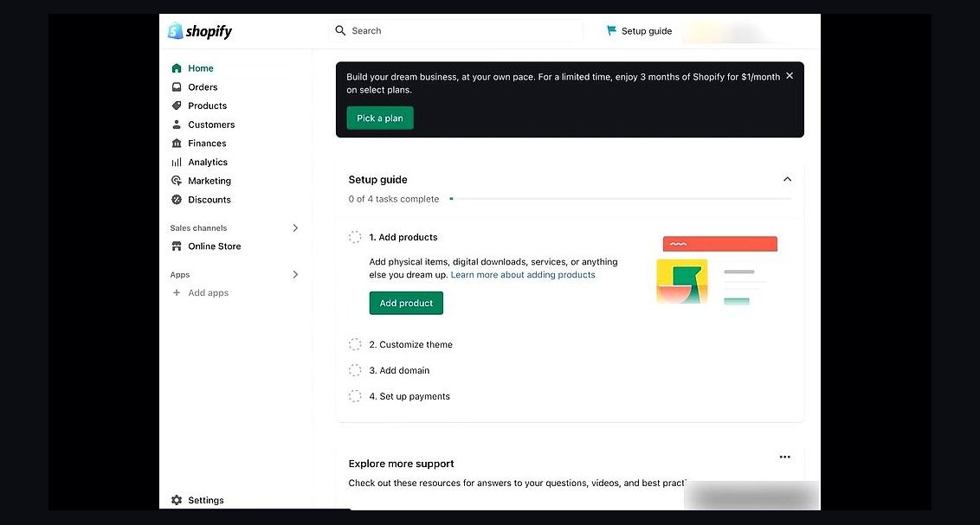The image size is (980, 525).
Task: Click Add product button
Action: click(406, 303)
